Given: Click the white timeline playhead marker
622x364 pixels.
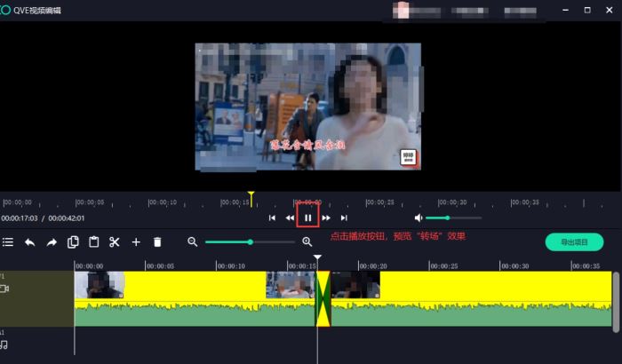Looking at the screenshot, I should (317, 257).
